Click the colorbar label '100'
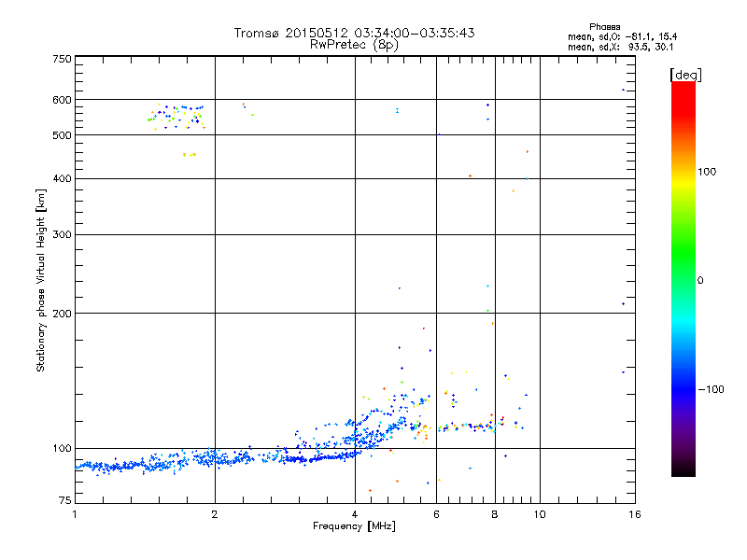 (707, 172)
